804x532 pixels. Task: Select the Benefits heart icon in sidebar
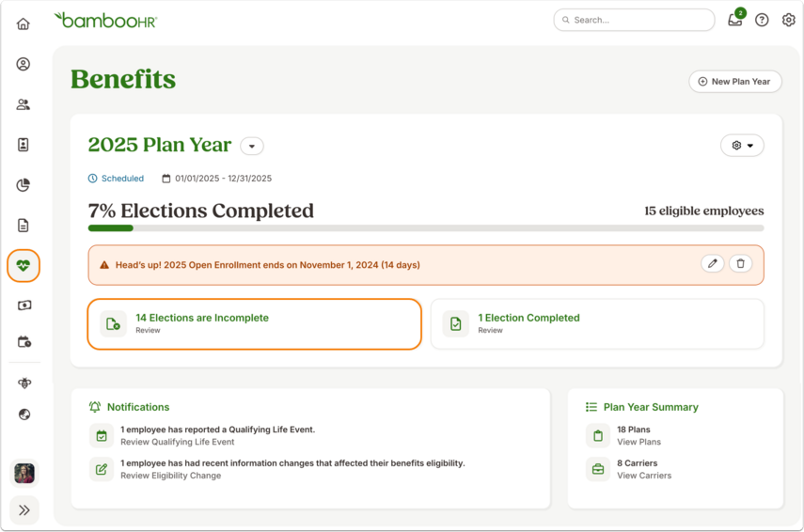[x=24, y=265]
